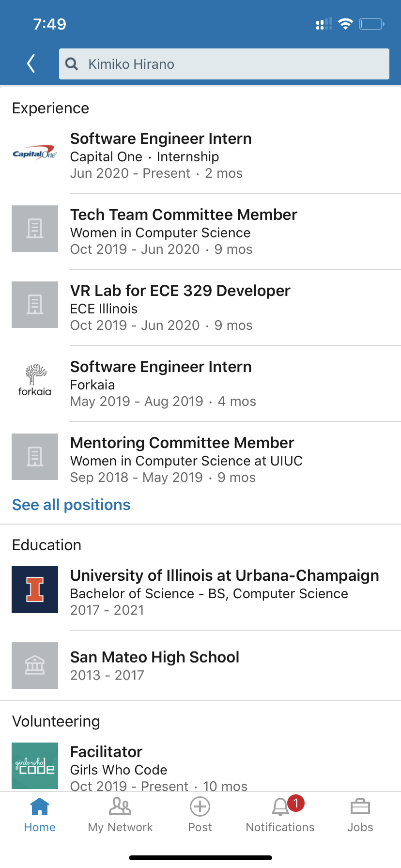Image resolution: width=401 pixels, height=868 pixels.
Task: Switch to the Jobs tab
Action: point(360,815)
